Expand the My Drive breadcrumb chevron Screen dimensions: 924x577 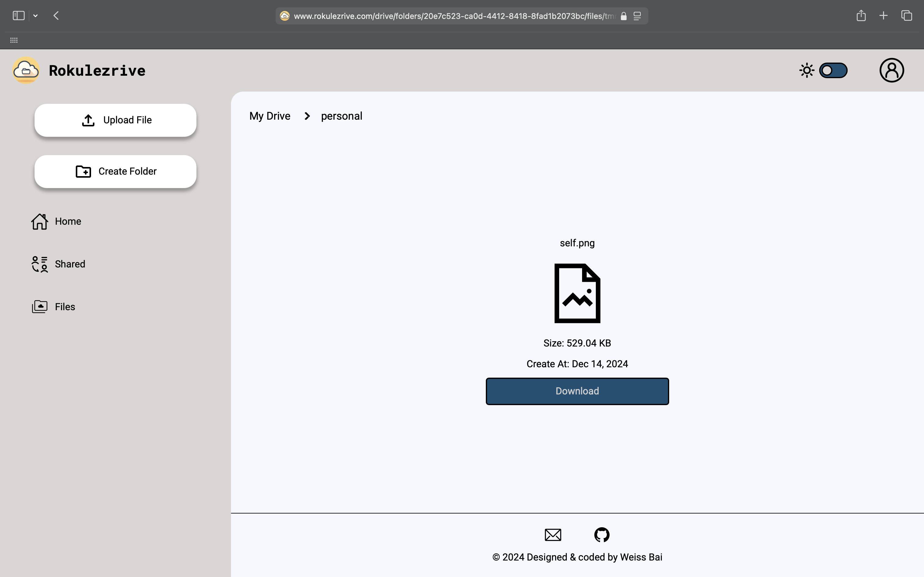tap(307, 116)
